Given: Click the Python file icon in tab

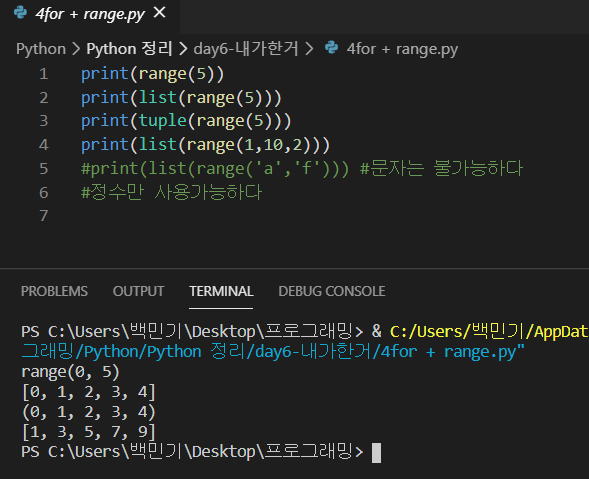Looking at the screenshot, I should tap(20, 13).
